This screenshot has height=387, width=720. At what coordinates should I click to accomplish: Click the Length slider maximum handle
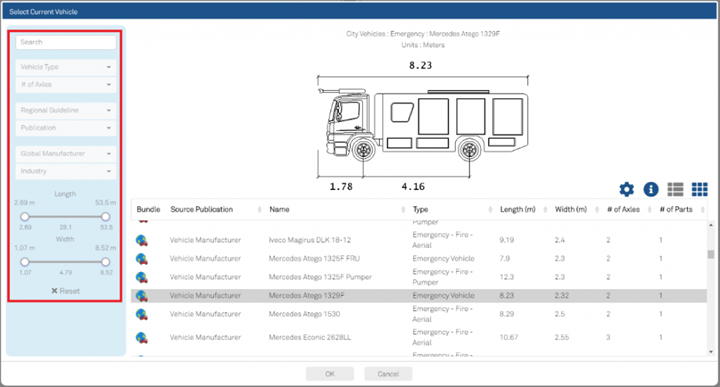106,216
